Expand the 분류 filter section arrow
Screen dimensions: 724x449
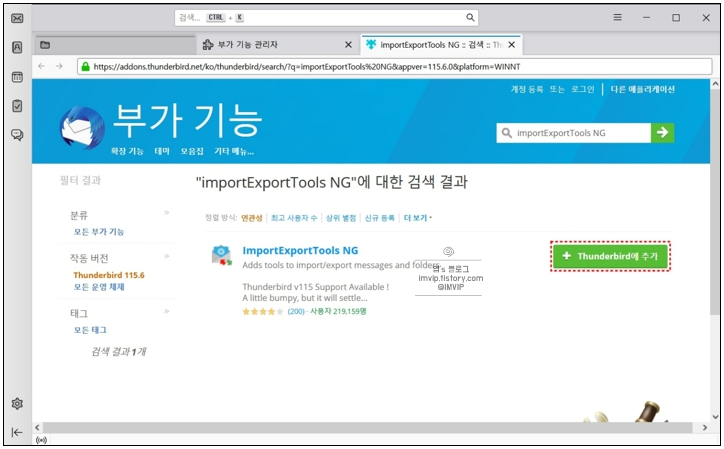167,212
